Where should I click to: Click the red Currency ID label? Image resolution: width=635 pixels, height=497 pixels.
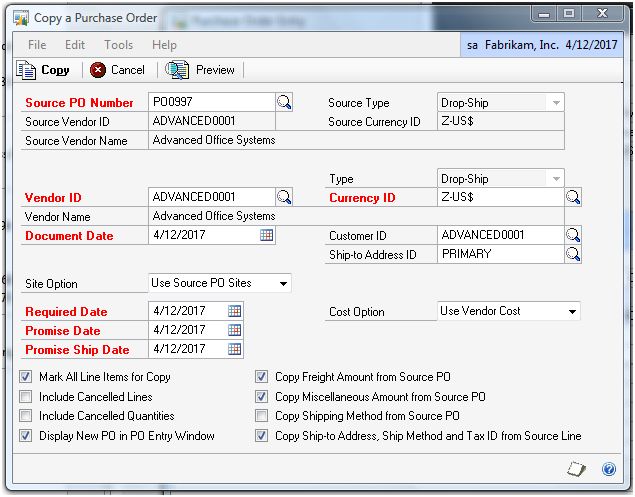[362, 198]
